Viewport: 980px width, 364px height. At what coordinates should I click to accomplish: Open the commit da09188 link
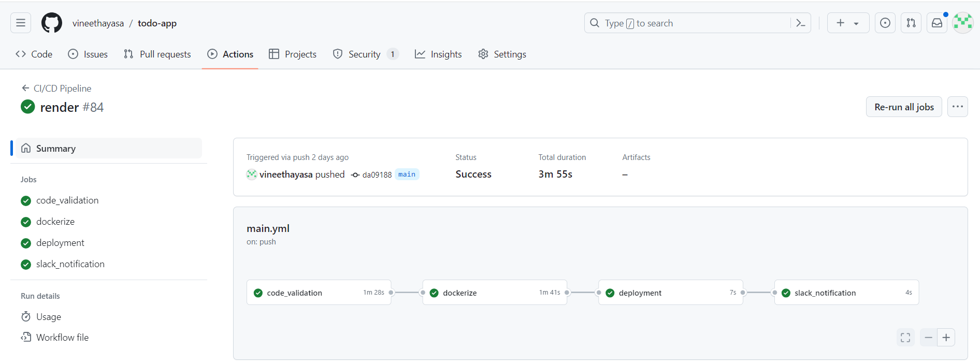[x=377, y=175]
